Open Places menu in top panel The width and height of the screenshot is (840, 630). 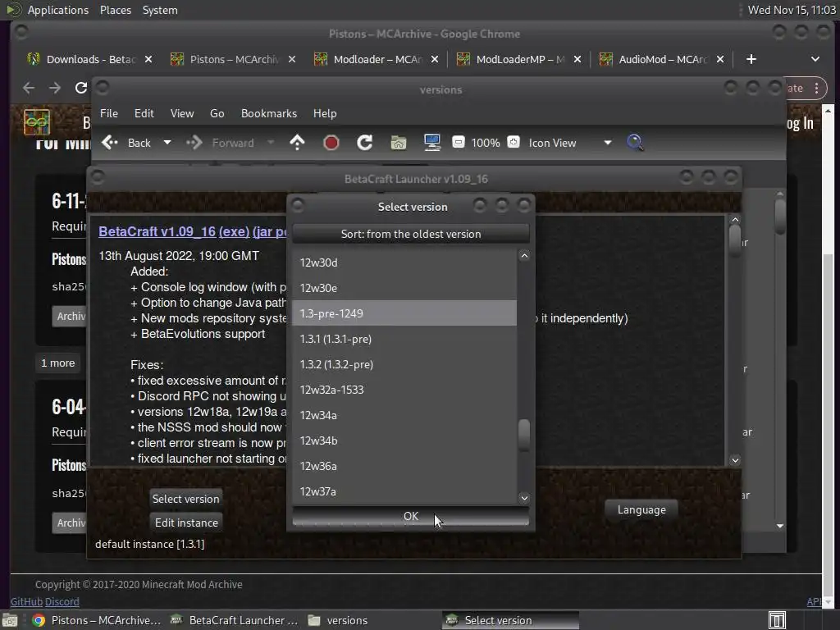pos(115,10)
